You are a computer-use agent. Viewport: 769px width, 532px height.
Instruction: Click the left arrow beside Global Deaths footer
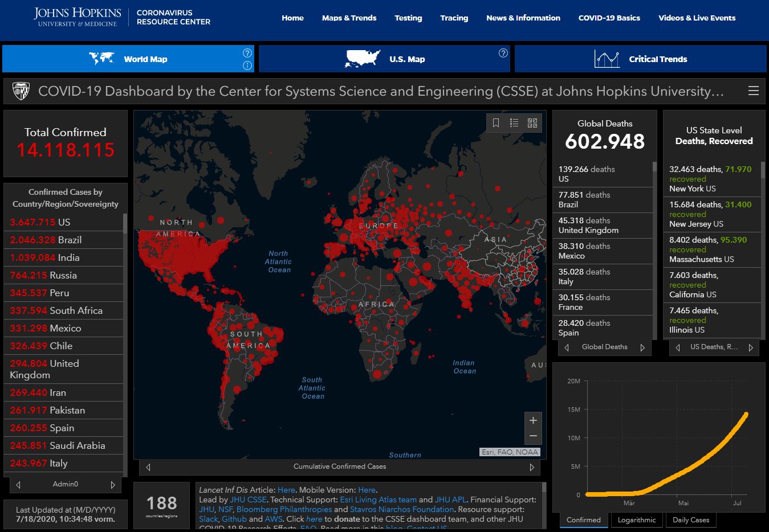click(x=567, y=347)
